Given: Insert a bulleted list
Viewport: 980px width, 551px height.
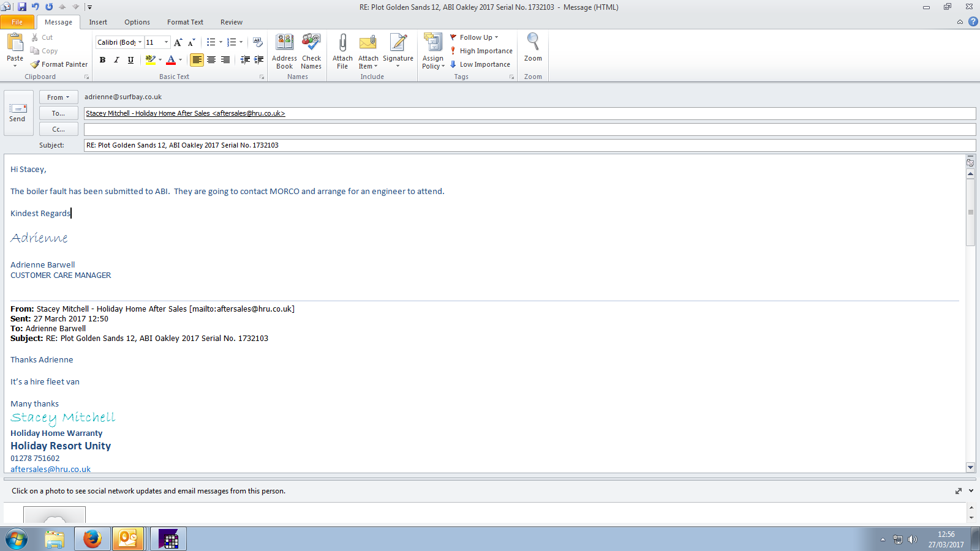Looking at the screenshot, I should pos(211,42).
